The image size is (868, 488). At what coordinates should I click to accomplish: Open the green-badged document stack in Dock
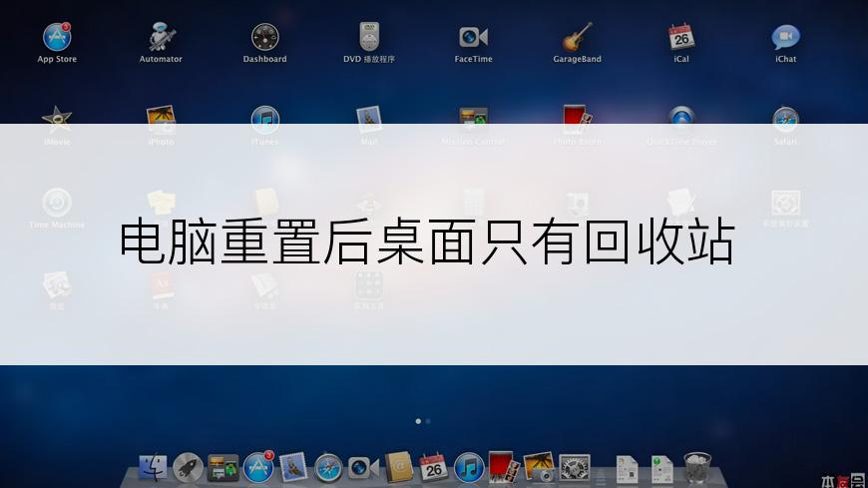point(661,469)
